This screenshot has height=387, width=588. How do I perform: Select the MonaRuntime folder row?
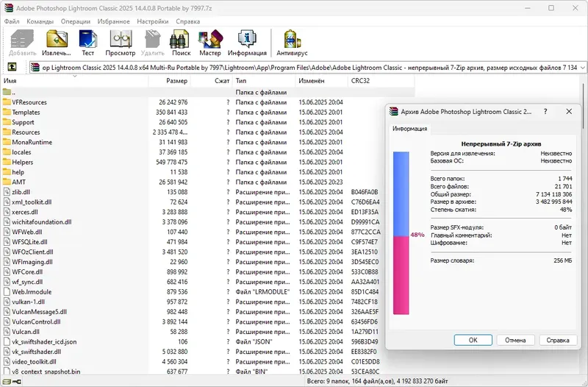pos(208,142)
